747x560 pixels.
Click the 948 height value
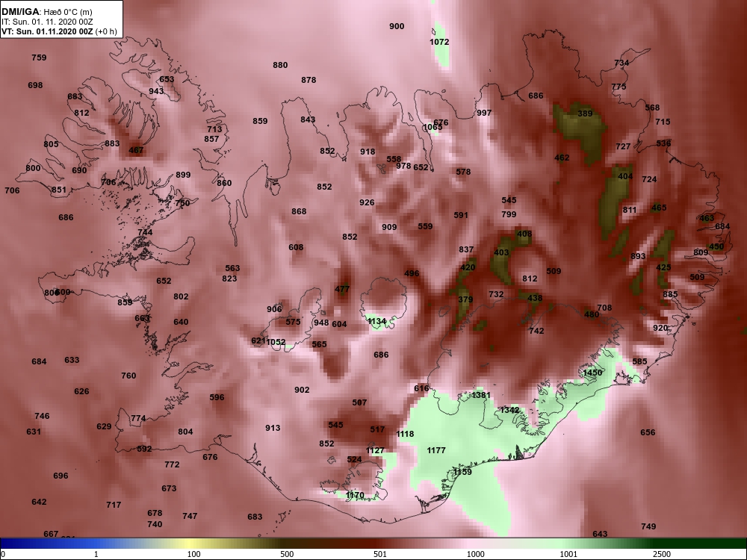tap(321, 323)
